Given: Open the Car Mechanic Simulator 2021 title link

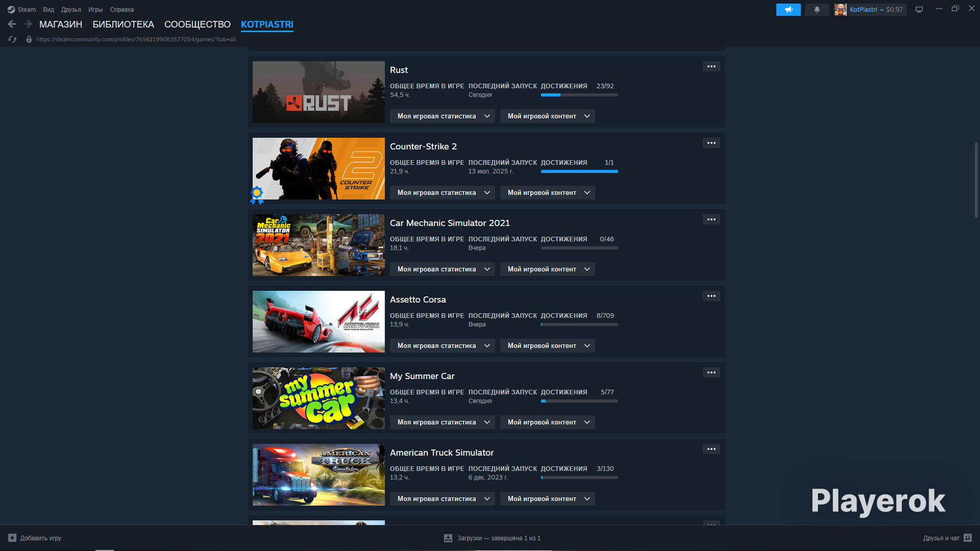Looking at the screenshot, I should point(450,223).
